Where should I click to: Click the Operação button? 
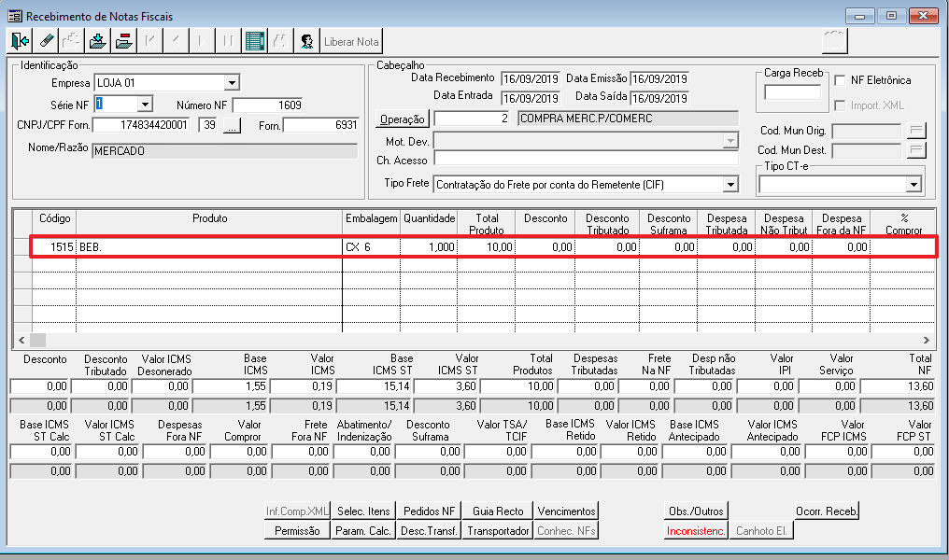pyautogui.click(x=403, y=119)
